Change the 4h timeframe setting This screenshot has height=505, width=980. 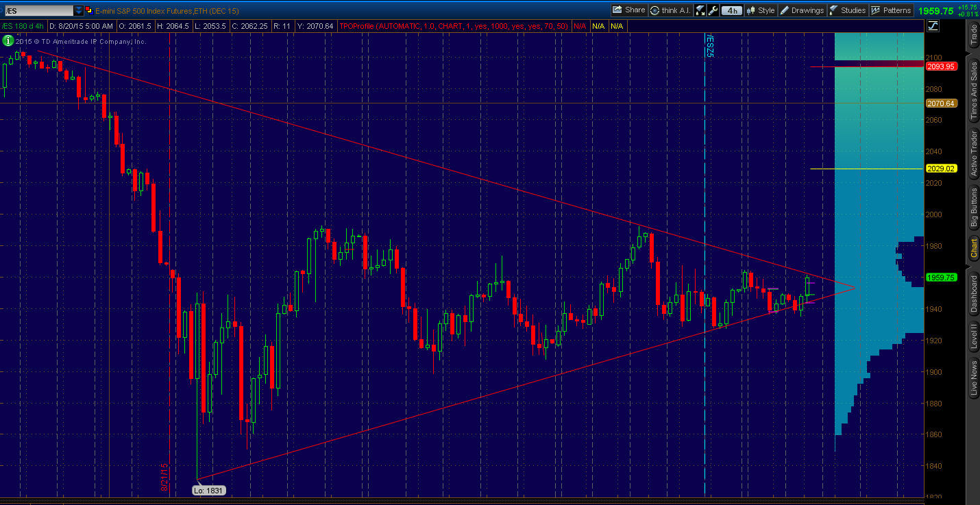(733, 10)
